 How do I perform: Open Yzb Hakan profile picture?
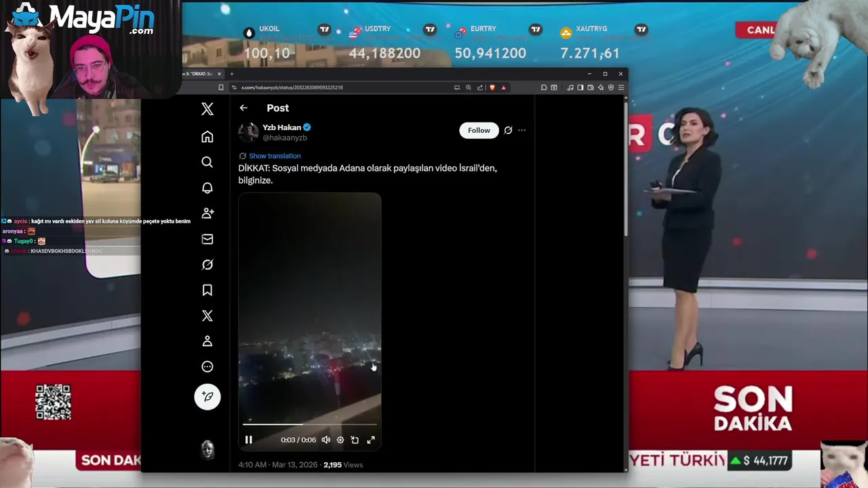pos(248,132)
